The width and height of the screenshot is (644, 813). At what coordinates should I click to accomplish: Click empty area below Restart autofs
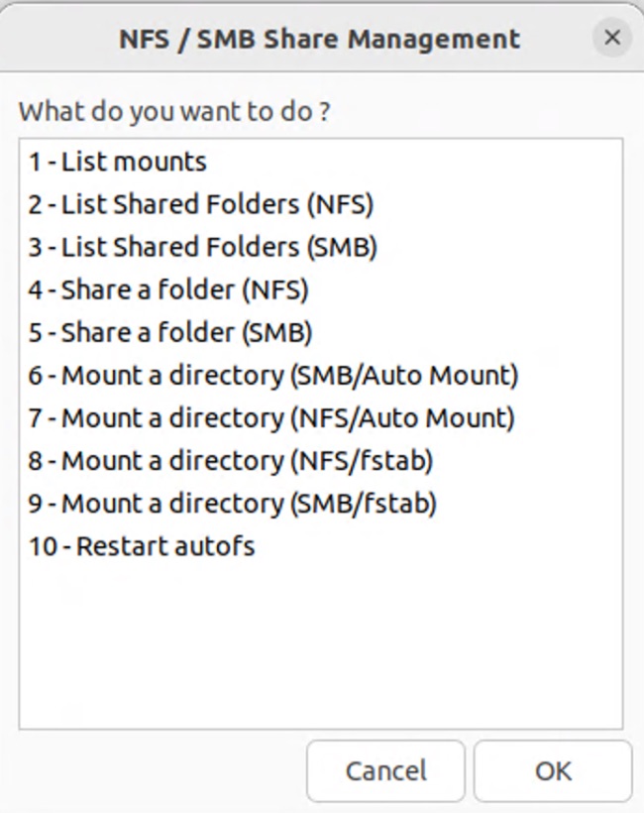(320, 644)
